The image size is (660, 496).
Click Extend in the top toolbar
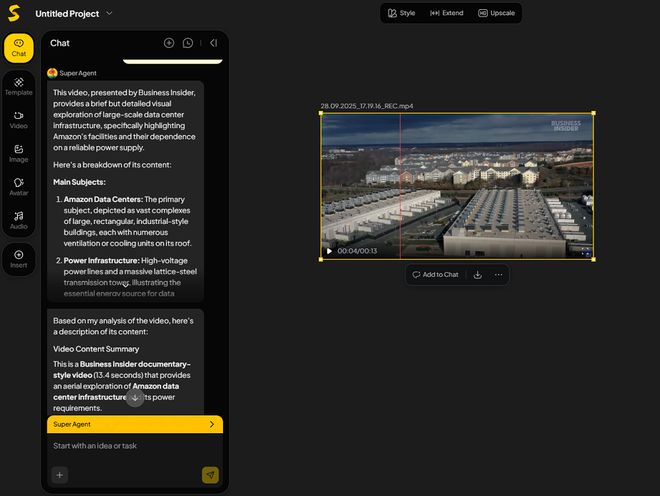tap(447, 13)
